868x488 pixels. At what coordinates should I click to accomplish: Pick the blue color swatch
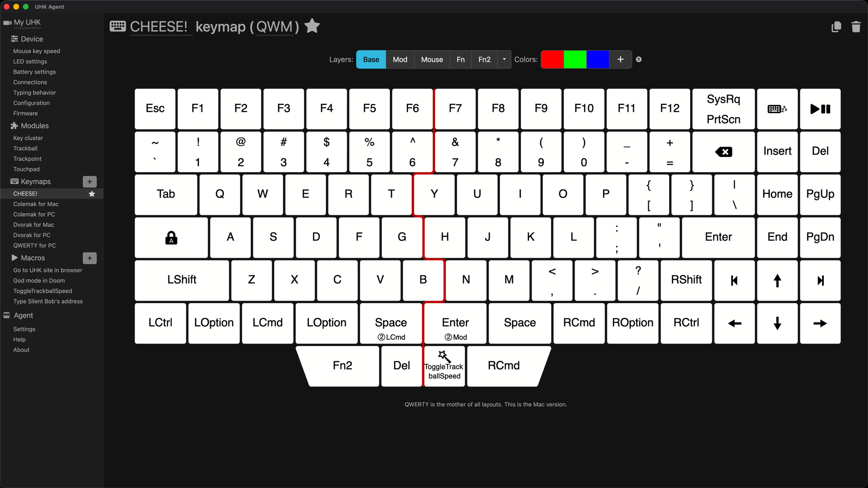pos(598,59)
